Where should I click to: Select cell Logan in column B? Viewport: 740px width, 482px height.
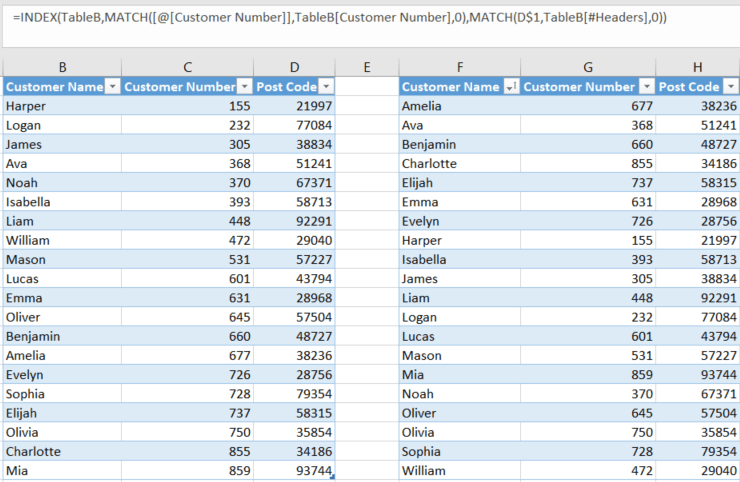[62, 125]
